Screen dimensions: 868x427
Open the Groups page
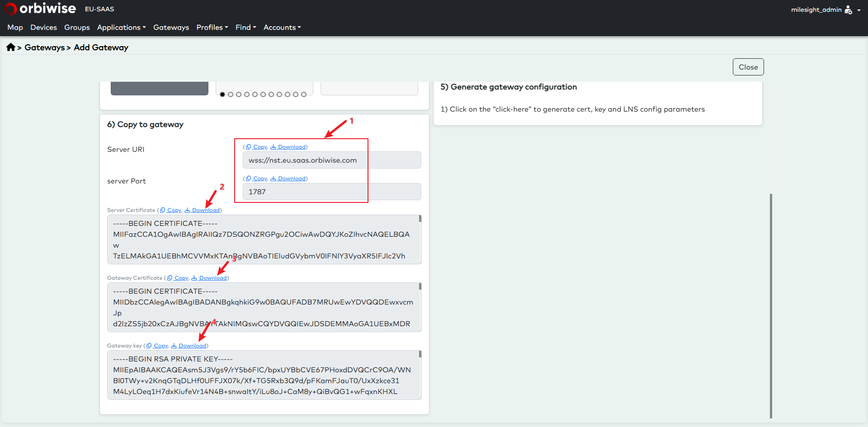pyautogui.click(x=77, y=27)
